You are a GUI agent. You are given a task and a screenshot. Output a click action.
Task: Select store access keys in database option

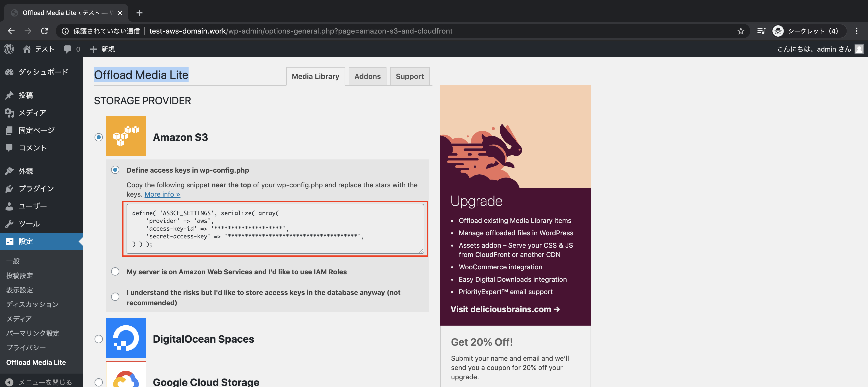pos(115,297)
